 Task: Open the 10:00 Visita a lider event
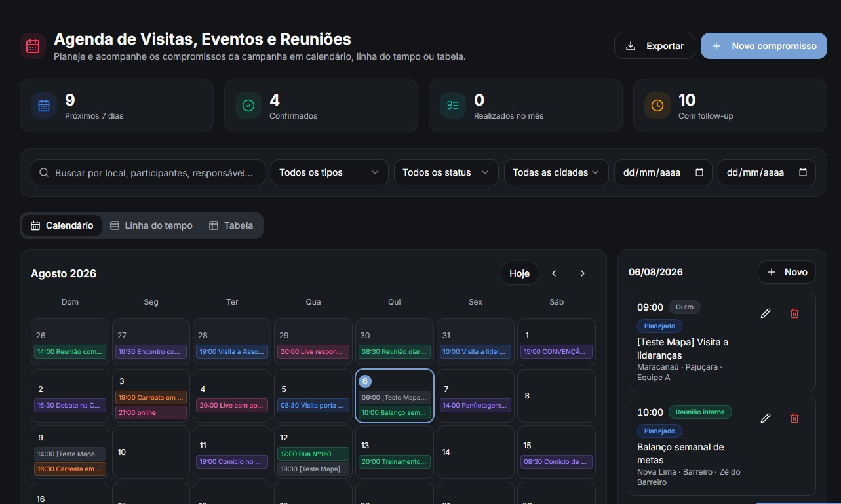[x=475, y=351]
